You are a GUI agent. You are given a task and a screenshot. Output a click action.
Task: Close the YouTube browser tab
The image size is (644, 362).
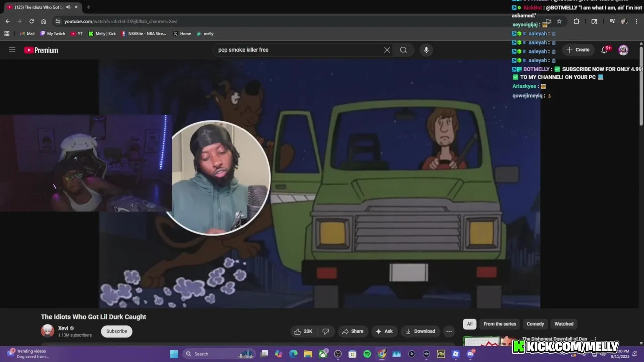76,7
